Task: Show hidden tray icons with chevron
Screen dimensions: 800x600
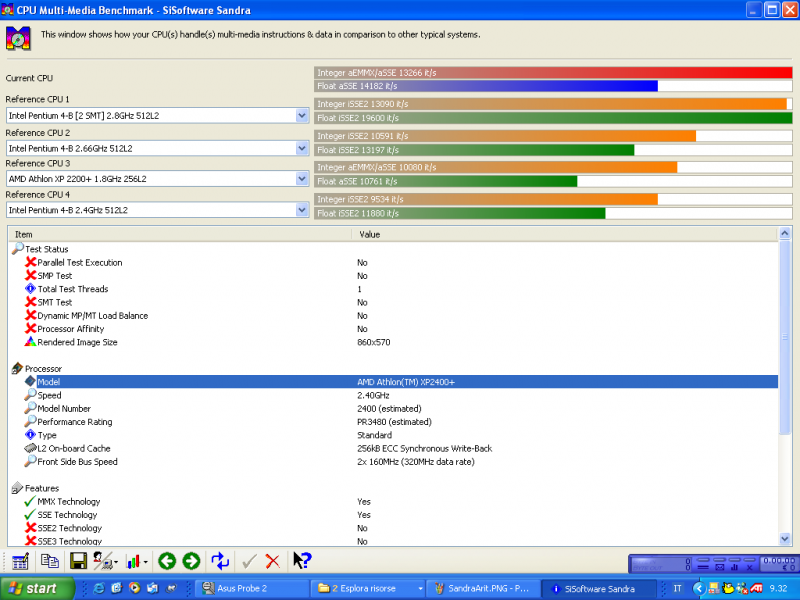Action: pos(698,588)
